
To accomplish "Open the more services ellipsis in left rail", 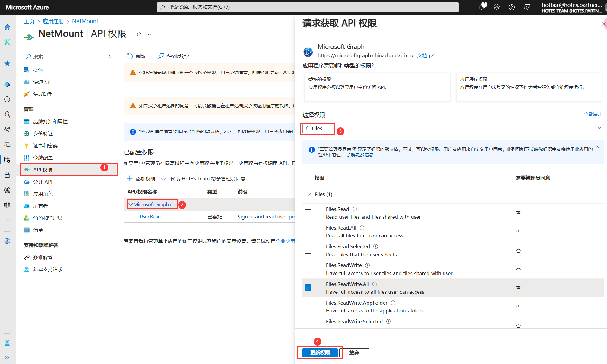I will coord(7,220).
